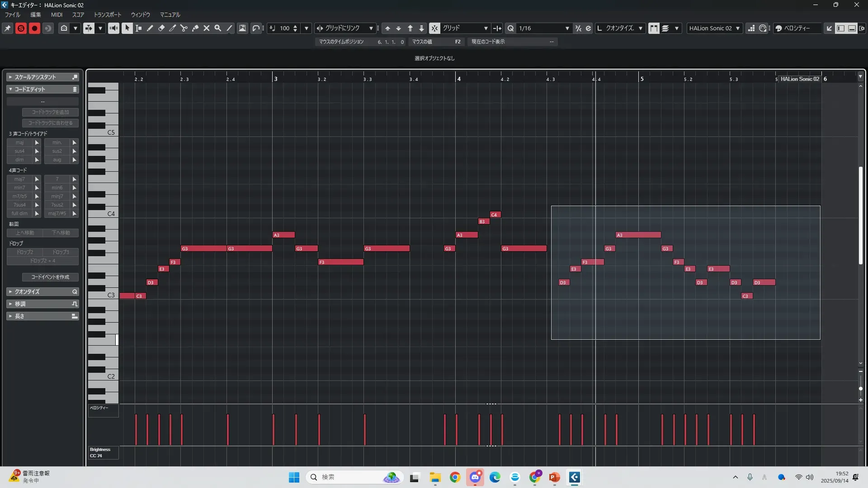Click the コードイベントを作成 button
868x488 pixels.
(x=50, y=277)
